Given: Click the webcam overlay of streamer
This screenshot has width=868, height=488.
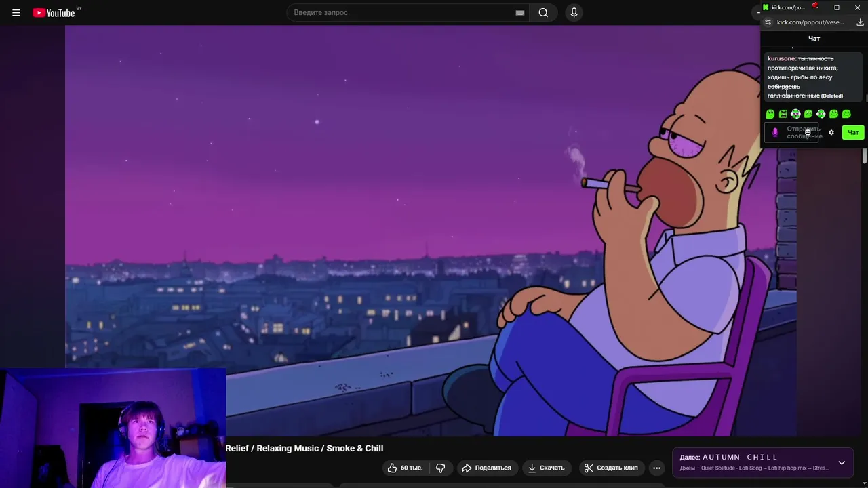Looking at the screenshot, I should click(113, 429).
